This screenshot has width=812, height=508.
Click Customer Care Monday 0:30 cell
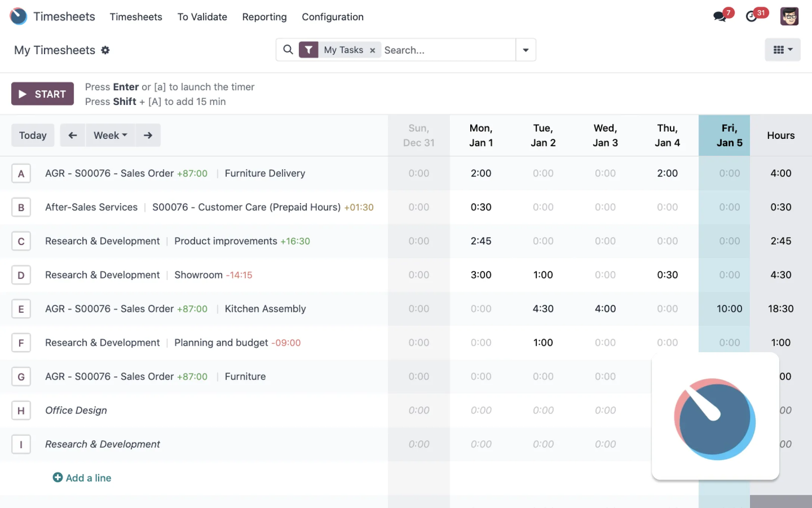481,207
